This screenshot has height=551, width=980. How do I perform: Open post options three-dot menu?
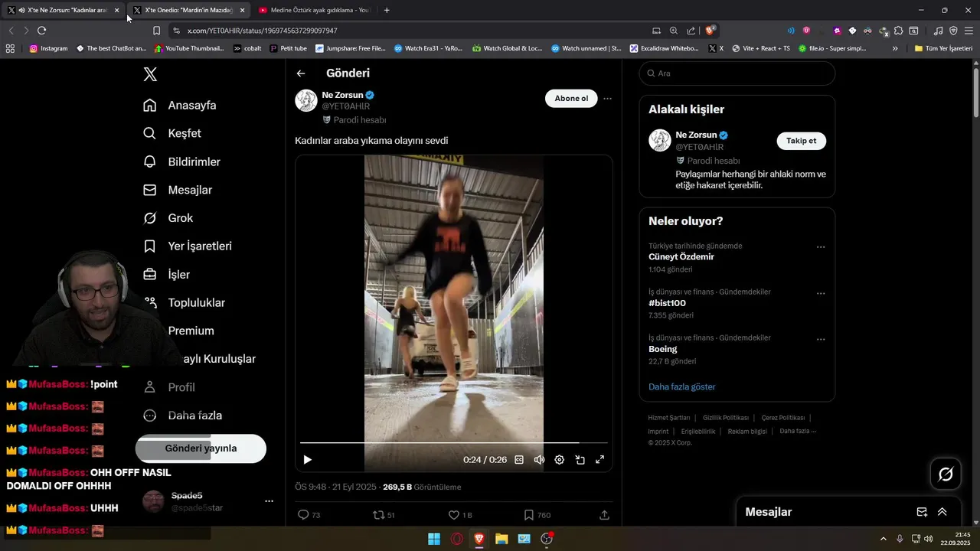[607, 98]
